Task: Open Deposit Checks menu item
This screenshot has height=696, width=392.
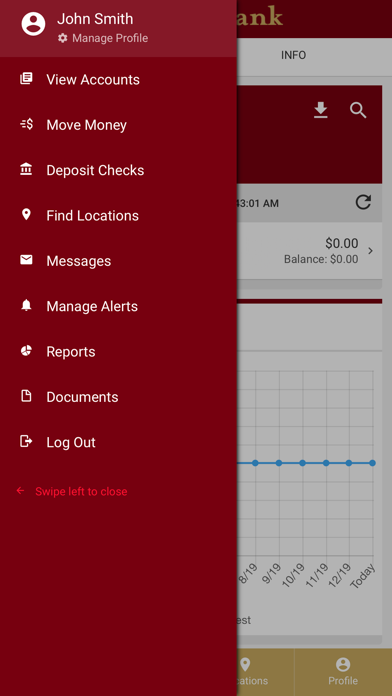Action: 118,170
